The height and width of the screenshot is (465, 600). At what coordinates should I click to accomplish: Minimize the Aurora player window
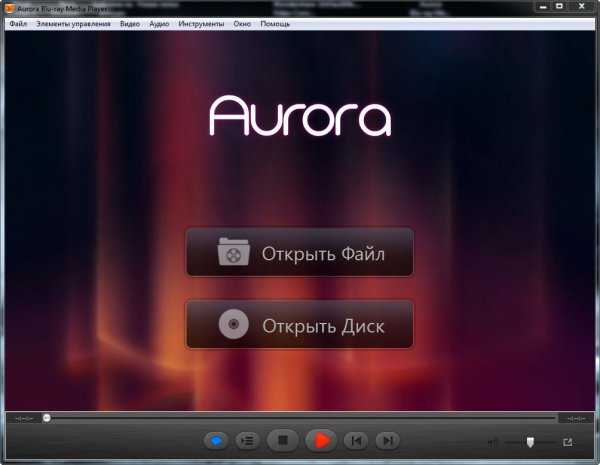tap(543, 6)
